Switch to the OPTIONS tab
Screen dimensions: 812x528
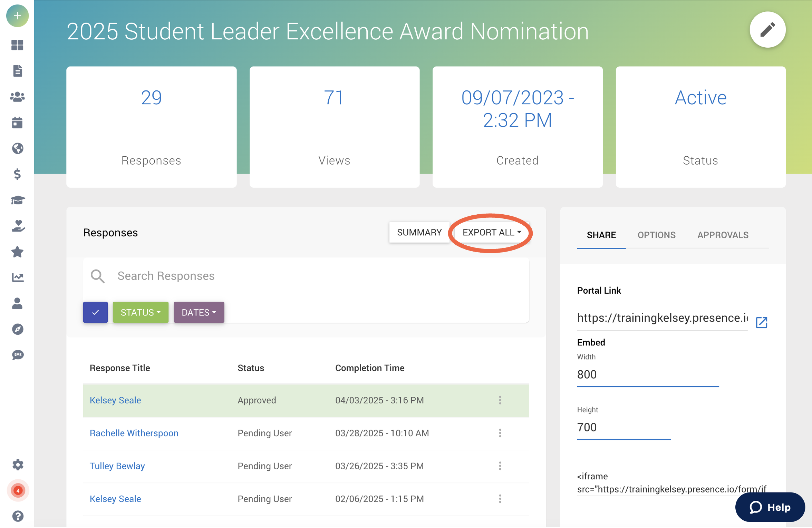(656, 235)
